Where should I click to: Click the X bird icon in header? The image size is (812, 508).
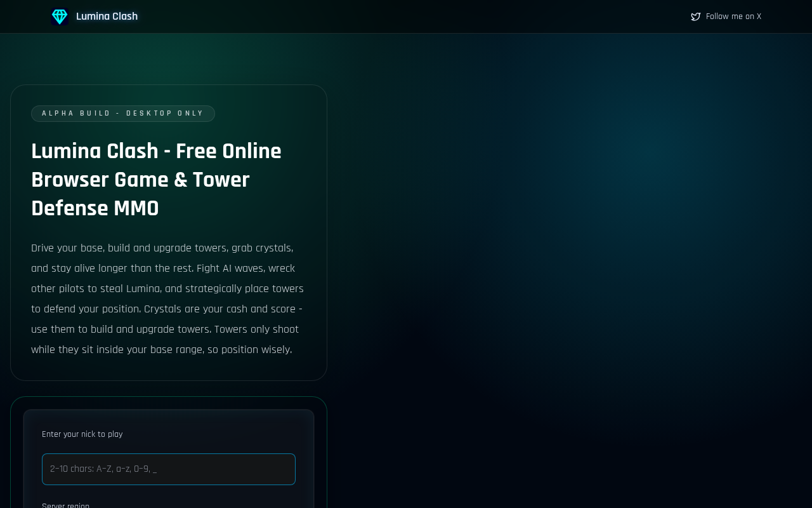696,17
